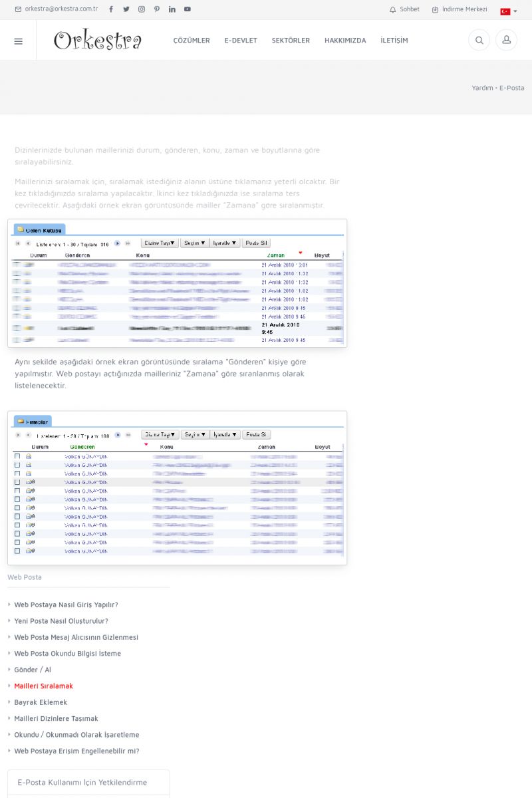Select the Mailleri Sıralamak topic
This screenshot has width=532, height=798.
pos(44,686)
